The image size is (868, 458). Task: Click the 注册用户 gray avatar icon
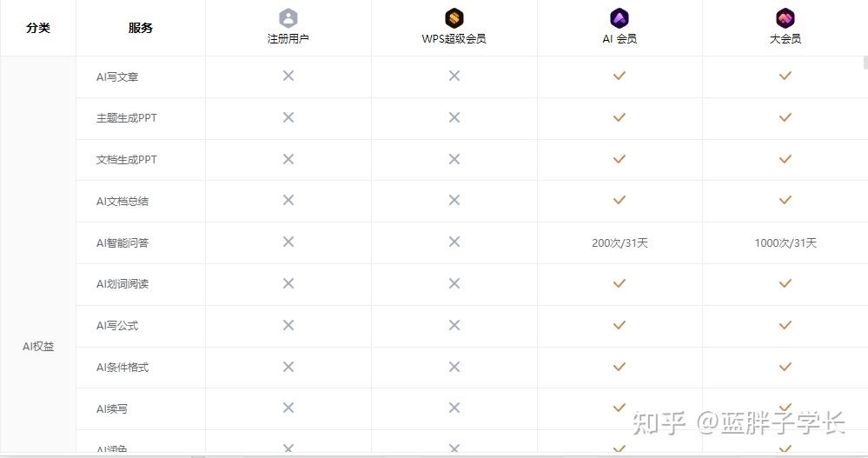click(288, 17)
